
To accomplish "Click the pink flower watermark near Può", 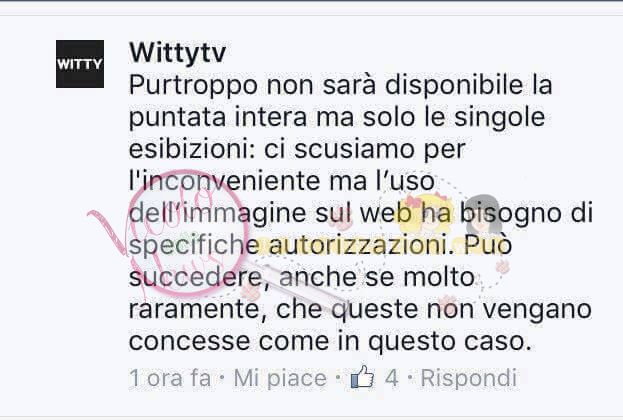I will (x=503, y=267).
